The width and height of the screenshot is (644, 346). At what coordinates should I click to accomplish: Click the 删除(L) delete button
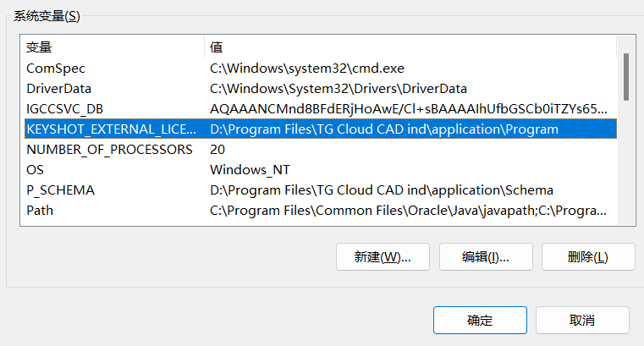tap(588, 257)
